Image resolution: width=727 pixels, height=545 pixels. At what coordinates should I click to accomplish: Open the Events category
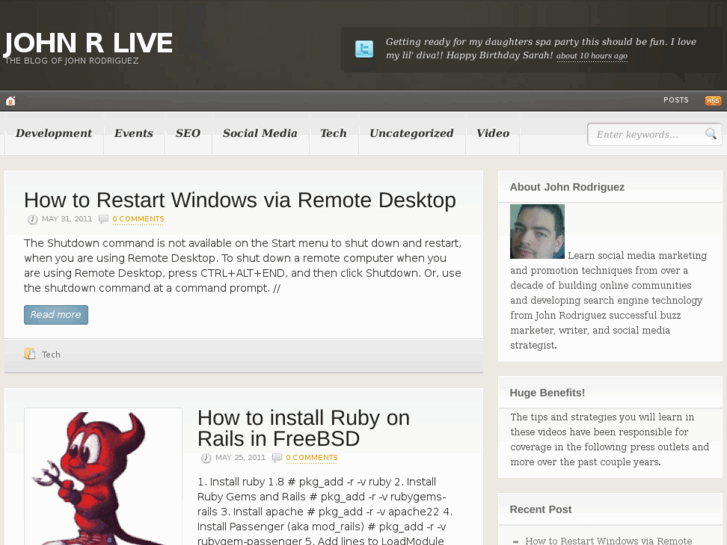[x=134, y=134]
